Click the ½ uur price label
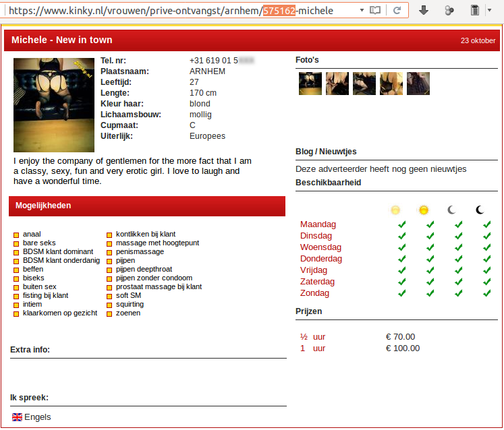This screenshot has height=430, width=504. [313, 337]
